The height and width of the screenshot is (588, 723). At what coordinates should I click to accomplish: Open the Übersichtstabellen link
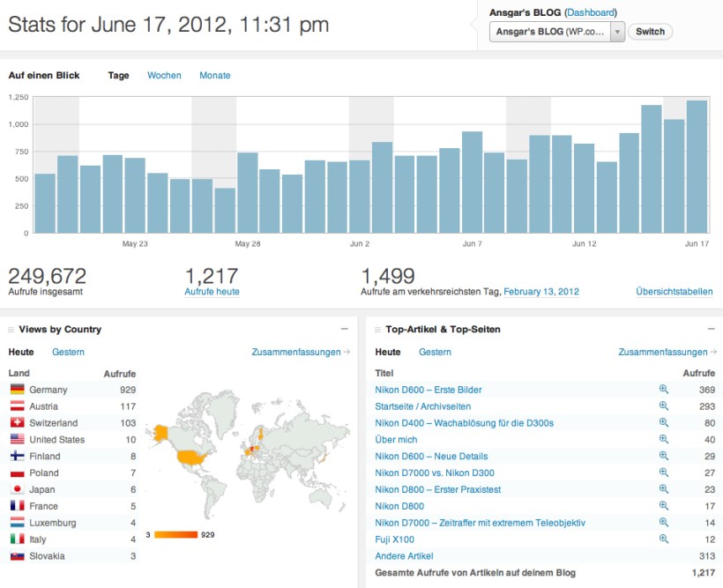pyautogui.click(x=674, y=290)
